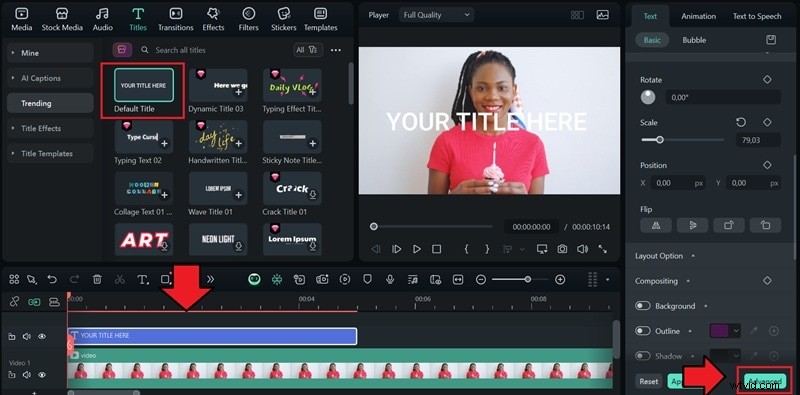Open the Stock Media tab
The height and width of the screenshot is (395, 800).
pos(62,20)
